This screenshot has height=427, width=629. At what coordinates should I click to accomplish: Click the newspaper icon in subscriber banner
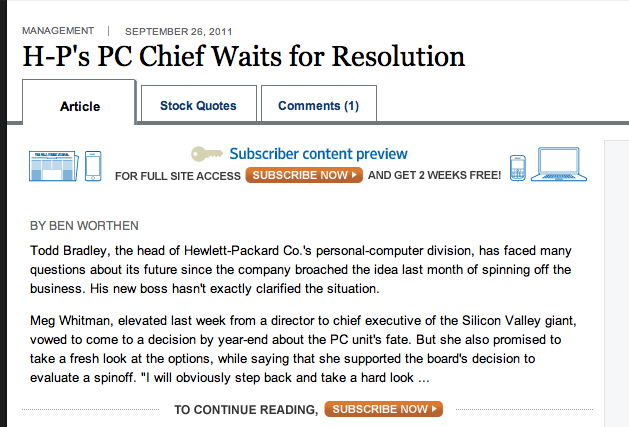pos(54,166)
